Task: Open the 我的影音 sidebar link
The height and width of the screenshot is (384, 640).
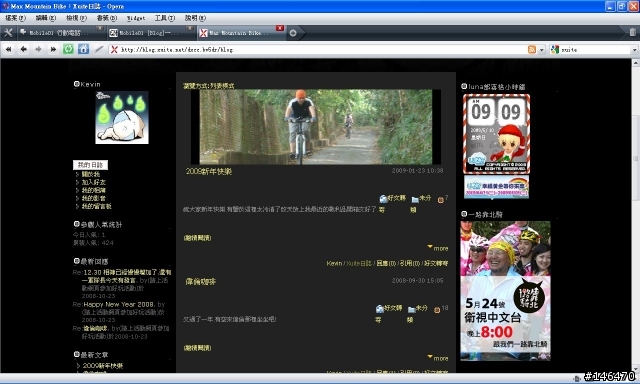Action: click(93, 198)
